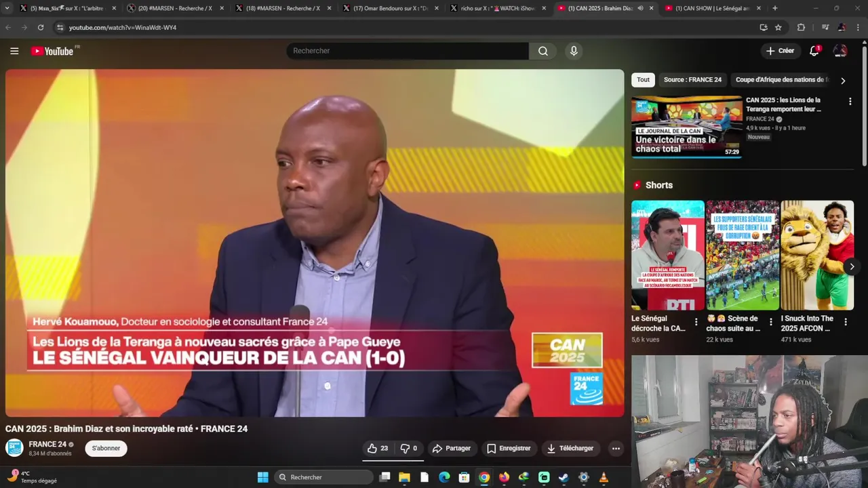View site information icon in address bar
Image resolution: width=868 pixels, height=488 pixels.
click(60, 27)
